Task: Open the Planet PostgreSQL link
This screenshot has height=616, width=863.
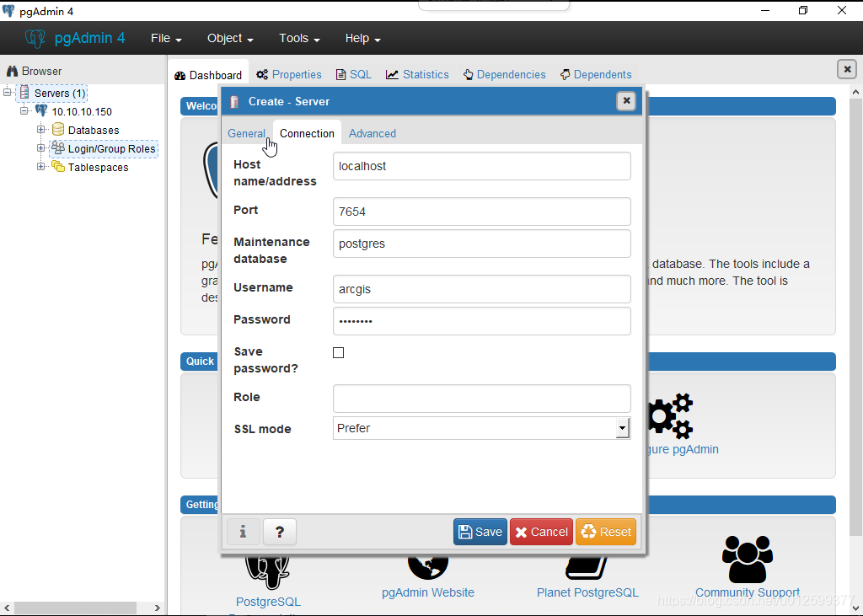Action: 587,592
